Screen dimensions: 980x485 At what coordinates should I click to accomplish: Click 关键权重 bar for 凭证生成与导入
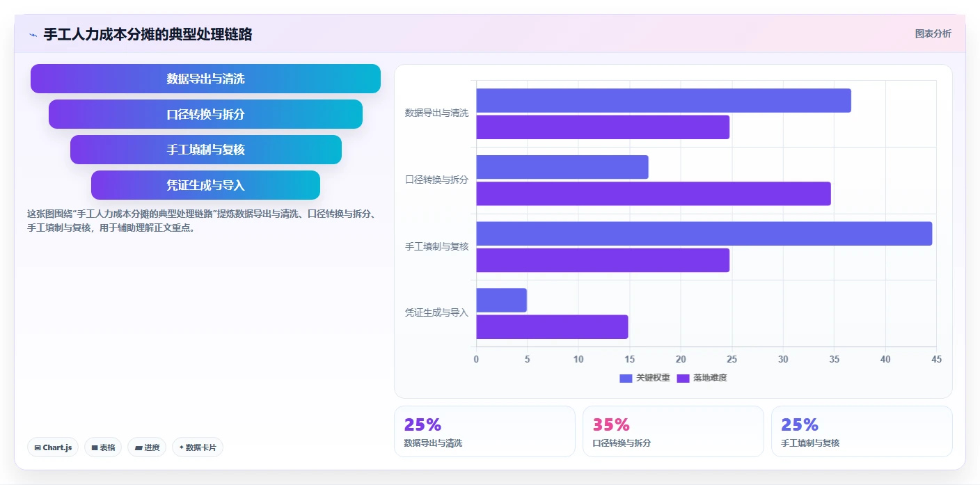point(501,301)
